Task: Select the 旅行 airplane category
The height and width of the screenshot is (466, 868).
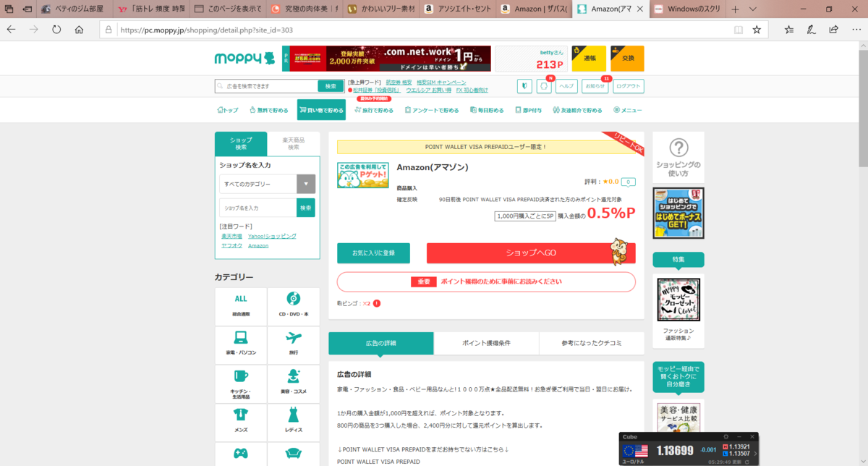Action: point(294,344)
